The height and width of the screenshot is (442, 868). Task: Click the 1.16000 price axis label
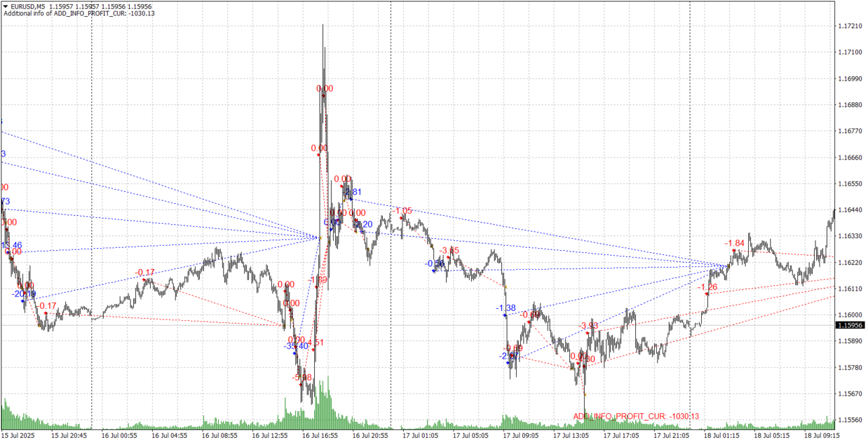(x=850, y=315)
